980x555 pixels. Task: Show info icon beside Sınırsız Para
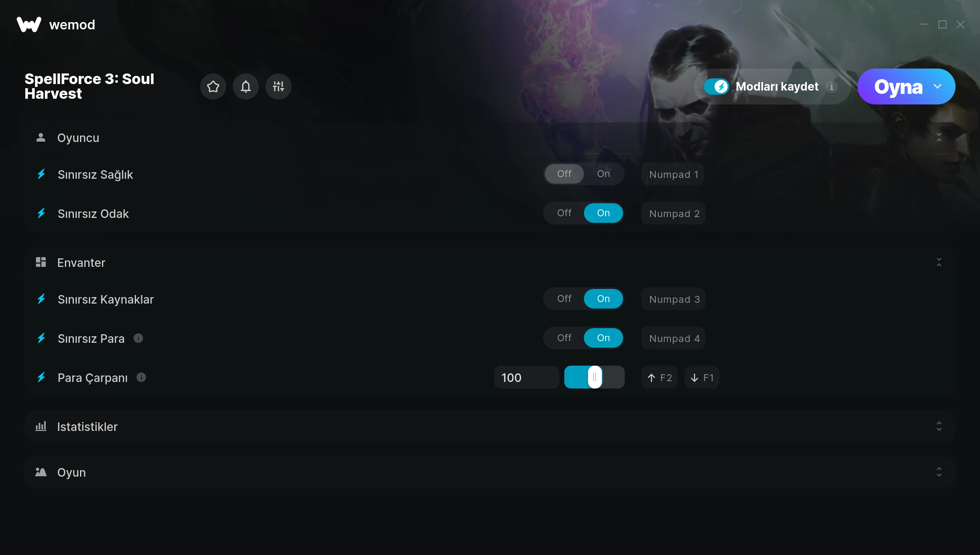pos(138,338)
